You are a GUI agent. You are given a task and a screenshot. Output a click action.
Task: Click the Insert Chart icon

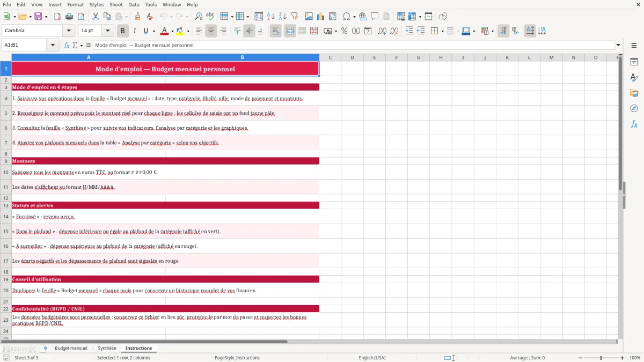click(x=321, y=17)
